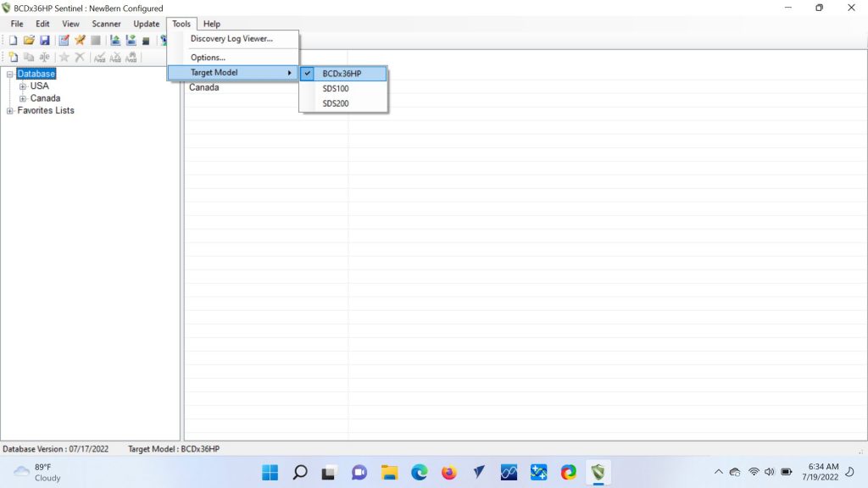Image resolution: width=868 pixels, height=488 pixels.
Task: Select the rename tool in the toolbar
Action: click(44, 57)
